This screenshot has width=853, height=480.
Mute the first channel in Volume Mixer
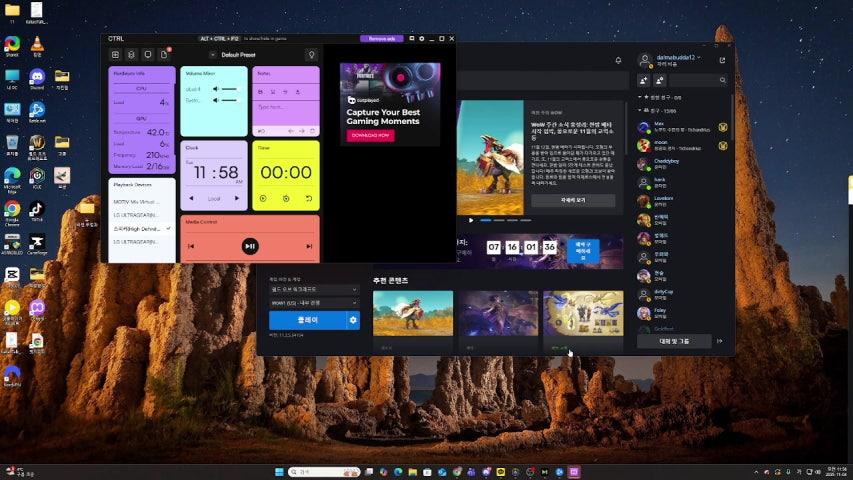[x=218, y=89]
